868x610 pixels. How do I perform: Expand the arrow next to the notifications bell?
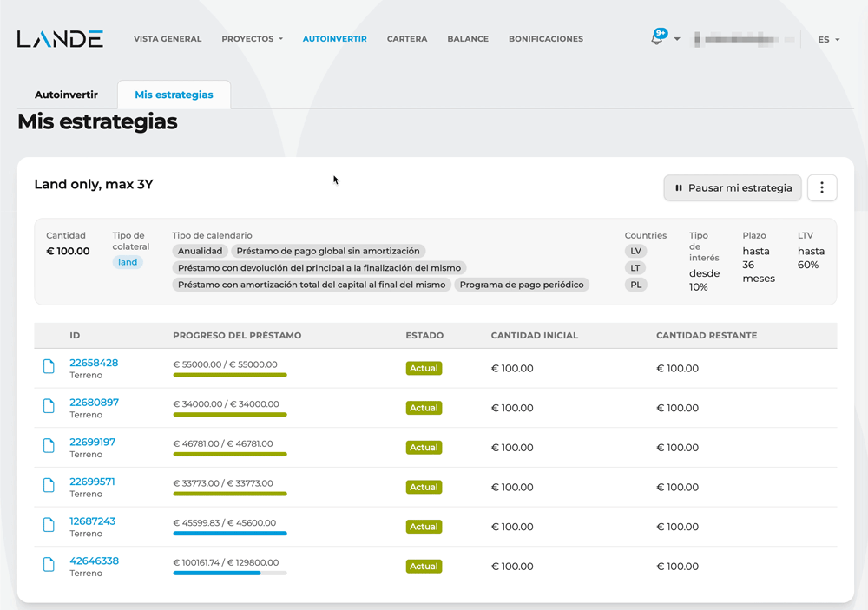pos(677,39)
